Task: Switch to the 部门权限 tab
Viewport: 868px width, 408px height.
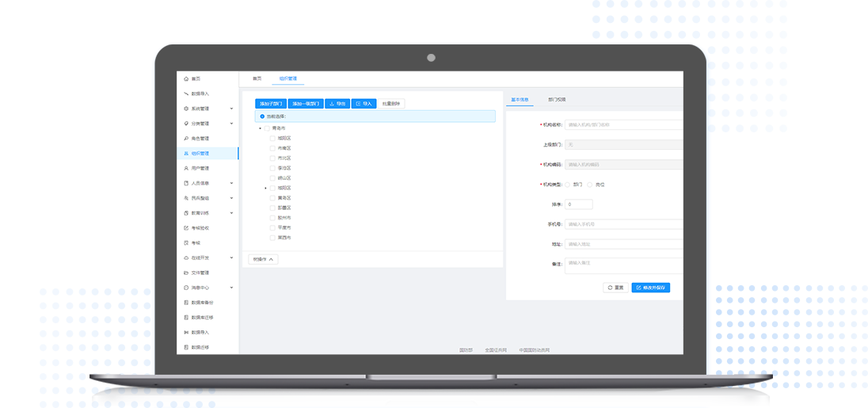Action: [x=557, y=100]
